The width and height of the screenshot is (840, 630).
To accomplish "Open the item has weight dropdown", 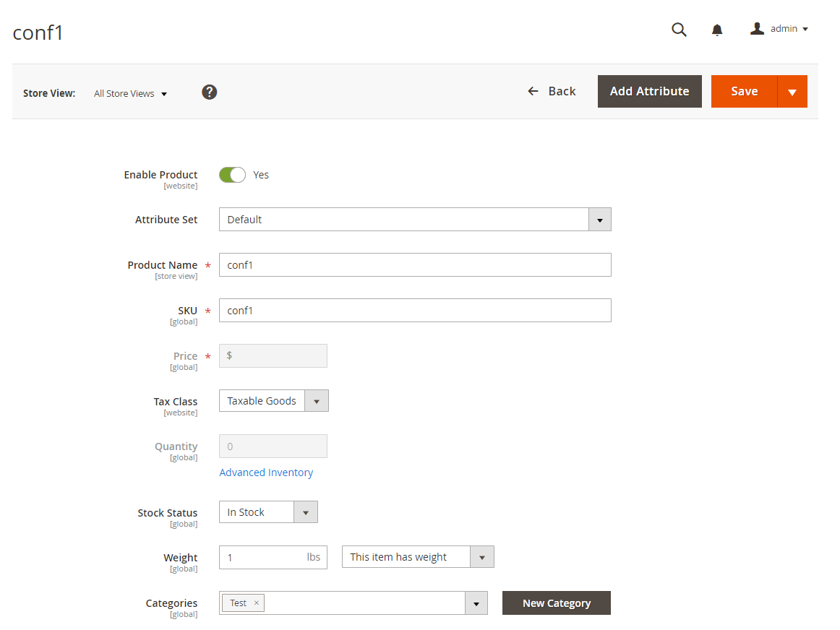I will 417,557.
